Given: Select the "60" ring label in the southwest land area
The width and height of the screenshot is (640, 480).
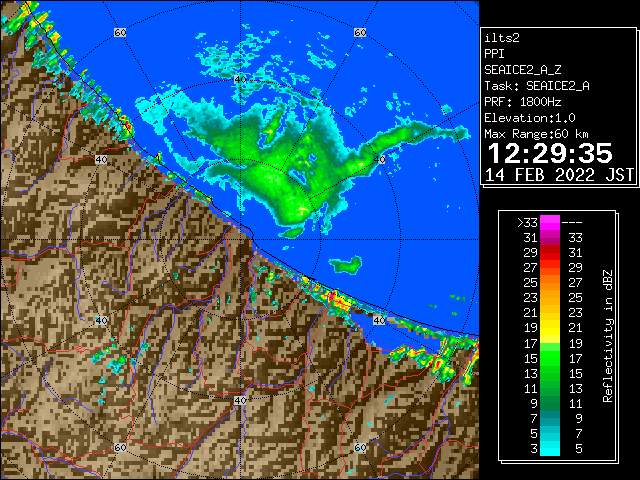Looking at the screenshot, I should coord(120,447).
